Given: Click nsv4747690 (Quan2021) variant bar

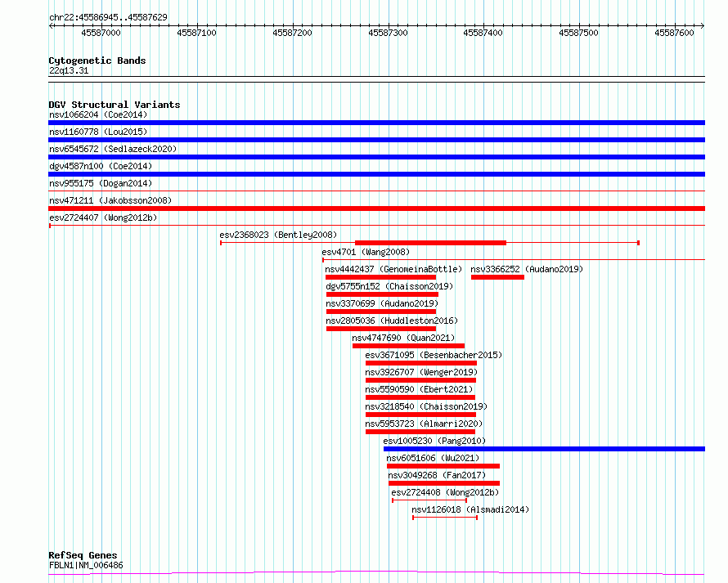Looking at the screenshot, I should tap(408, 346).
